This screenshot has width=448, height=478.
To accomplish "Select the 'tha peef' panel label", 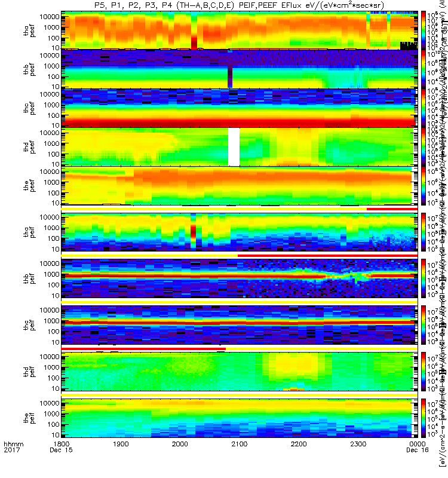I will (x=29, y=30).
